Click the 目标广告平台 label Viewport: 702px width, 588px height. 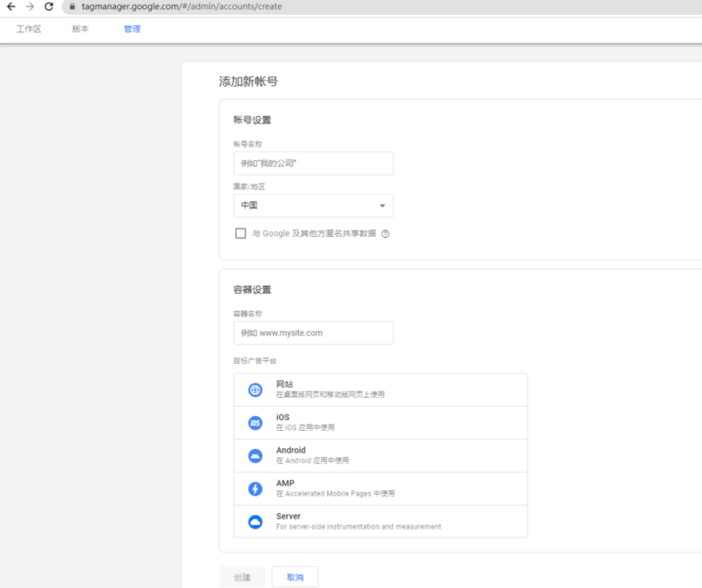[x=255, y=361]
